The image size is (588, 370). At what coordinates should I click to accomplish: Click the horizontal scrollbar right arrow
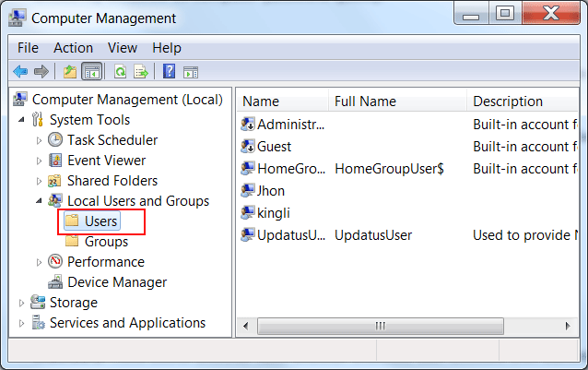coord(568,326)
